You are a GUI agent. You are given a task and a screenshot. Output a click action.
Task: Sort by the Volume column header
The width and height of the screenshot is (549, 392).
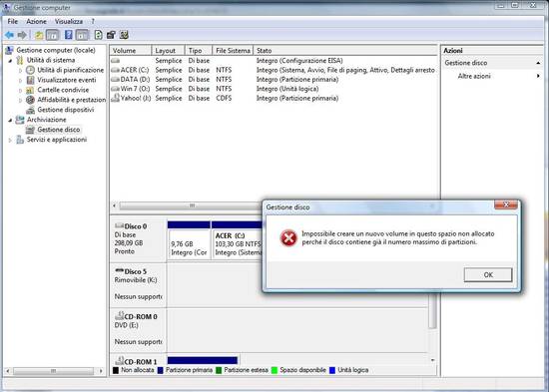131,51
